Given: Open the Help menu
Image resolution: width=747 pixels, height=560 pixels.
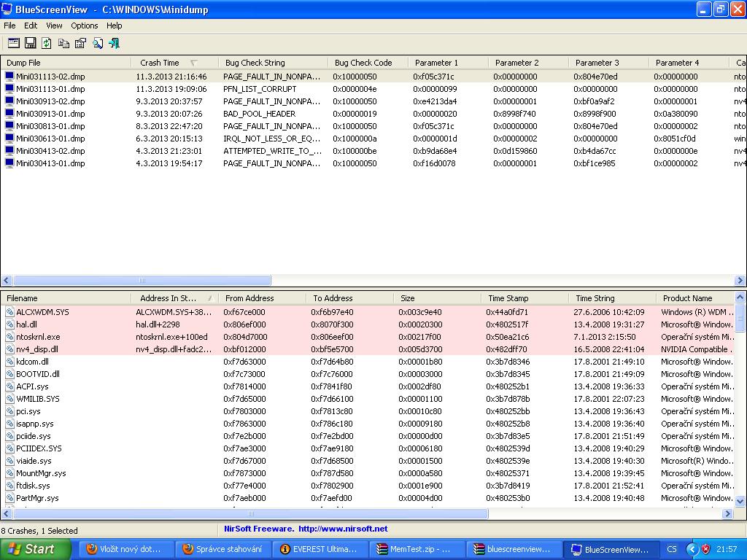Looking at the screenshot, I should coord(114,26).
